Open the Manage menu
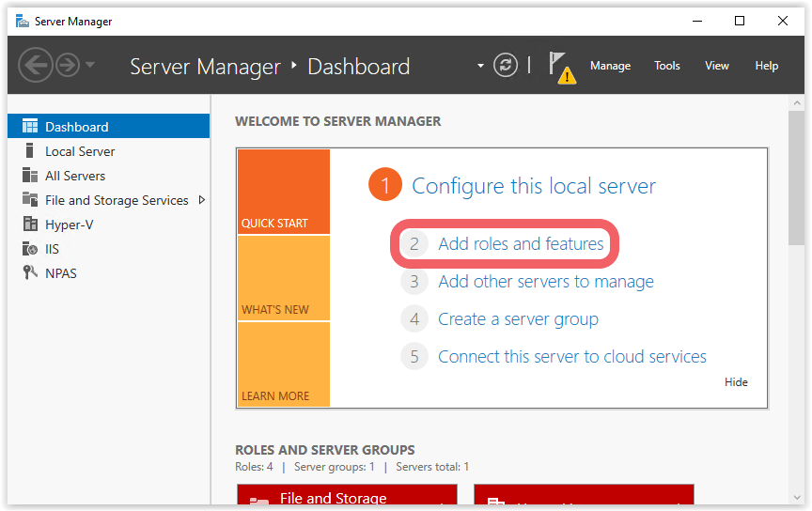The width and height of the screenshot is (812, 511). (x=610, y=66)
